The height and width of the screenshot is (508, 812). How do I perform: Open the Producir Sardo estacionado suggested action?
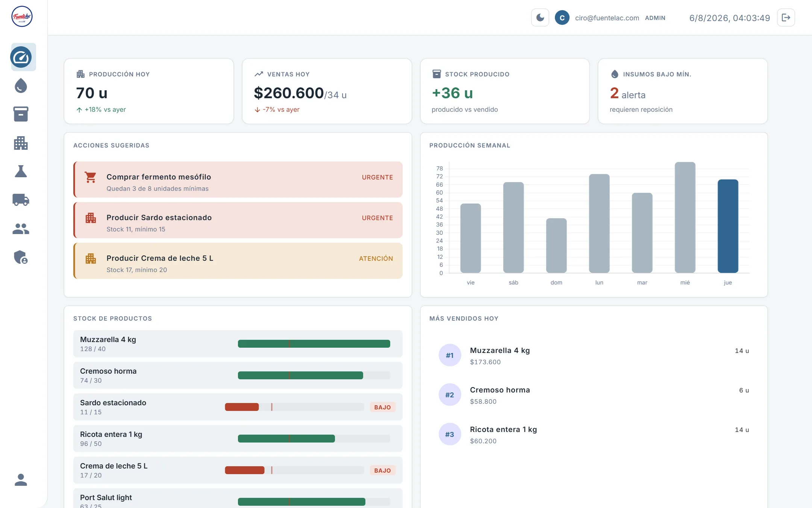tap(238, 220)
